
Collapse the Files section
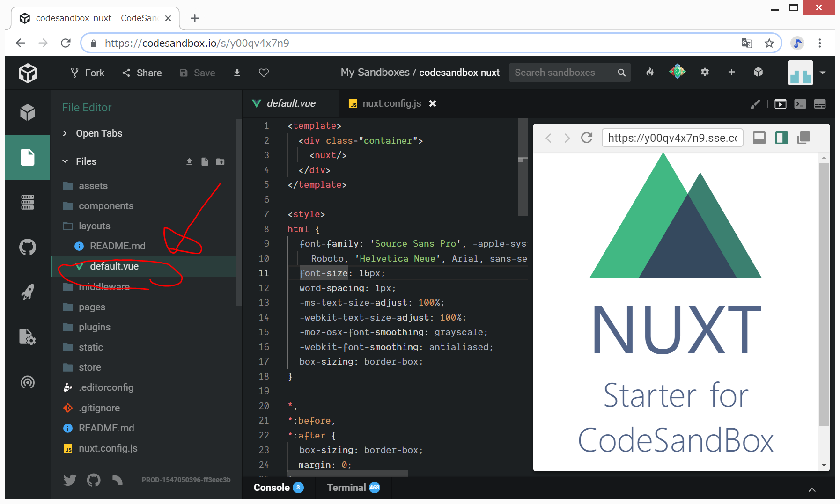pos(65,161)
